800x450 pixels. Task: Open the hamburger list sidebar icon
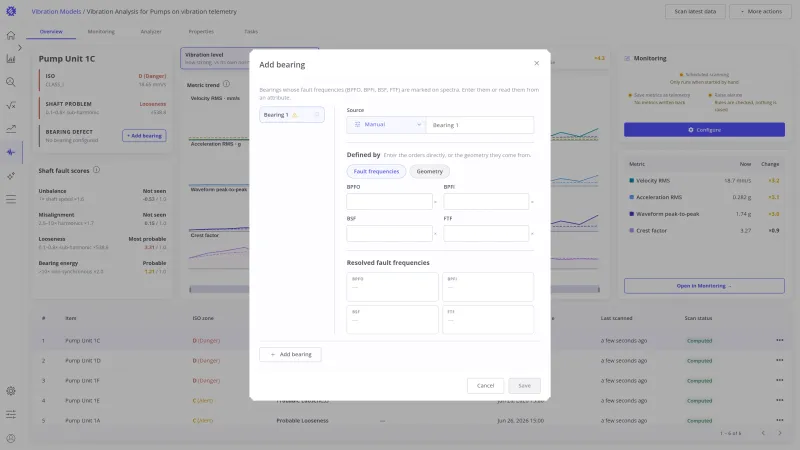pyautogui.click(x=11, y=199)
